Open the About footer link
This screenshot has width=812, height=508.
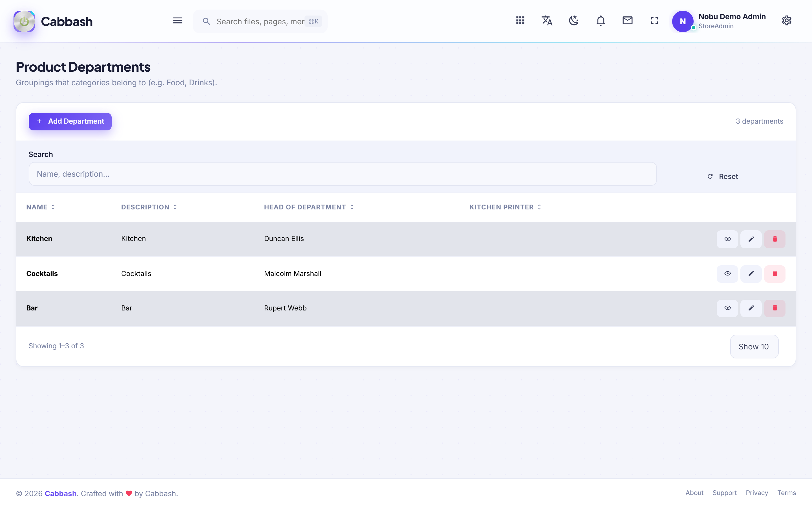[x=694, y=492]
